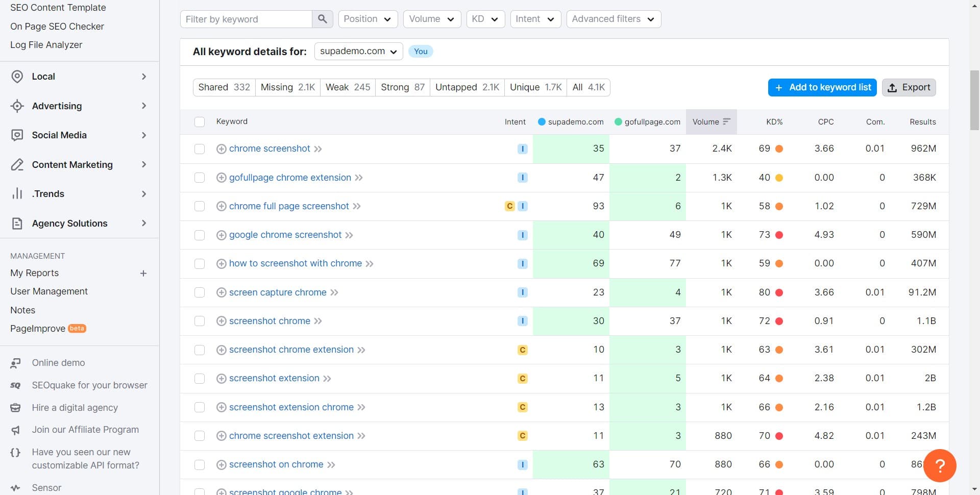
Task: Check the 'screenshot extension' row checkbox
Action: tap(200, 379)
